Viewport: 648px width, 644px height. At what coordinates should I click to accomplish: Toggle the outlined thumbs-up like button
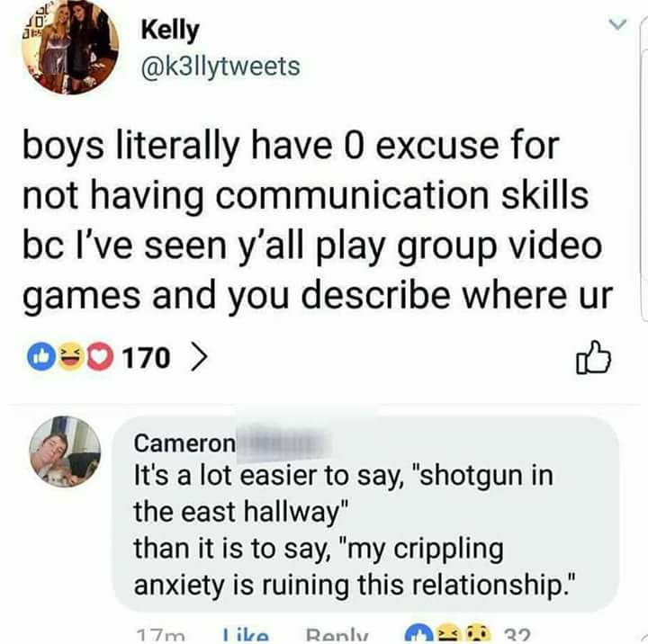(x=593, y=358)
